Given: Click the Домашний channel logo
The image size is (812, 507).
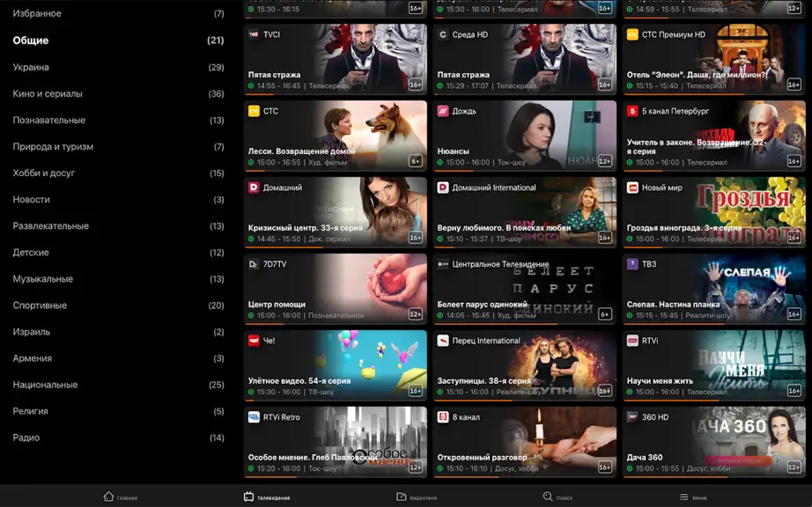Looking at the screenshot, I should [254, 187].
